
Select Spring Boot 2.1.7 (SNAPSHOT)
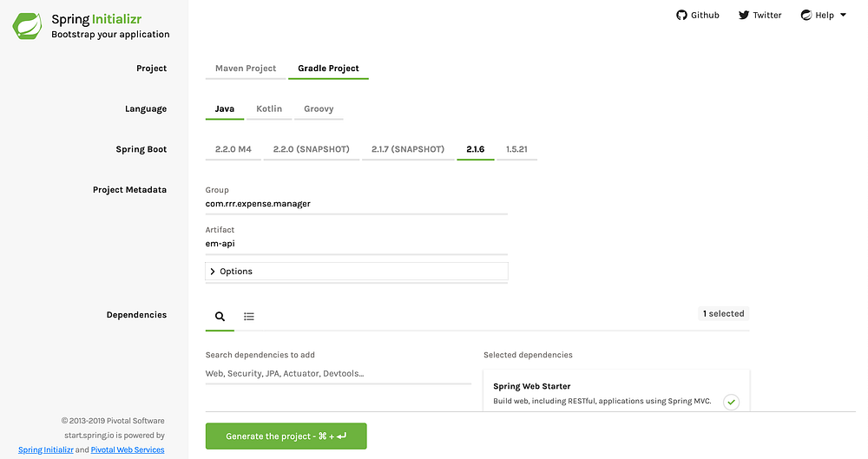[x=408, y=149]
